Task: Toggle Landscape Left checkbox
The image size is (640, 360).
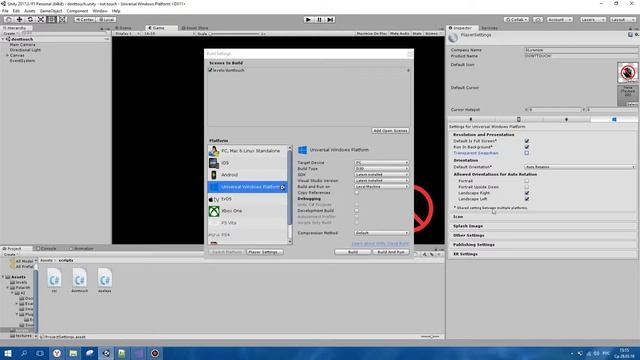Action: click(527, 199)
